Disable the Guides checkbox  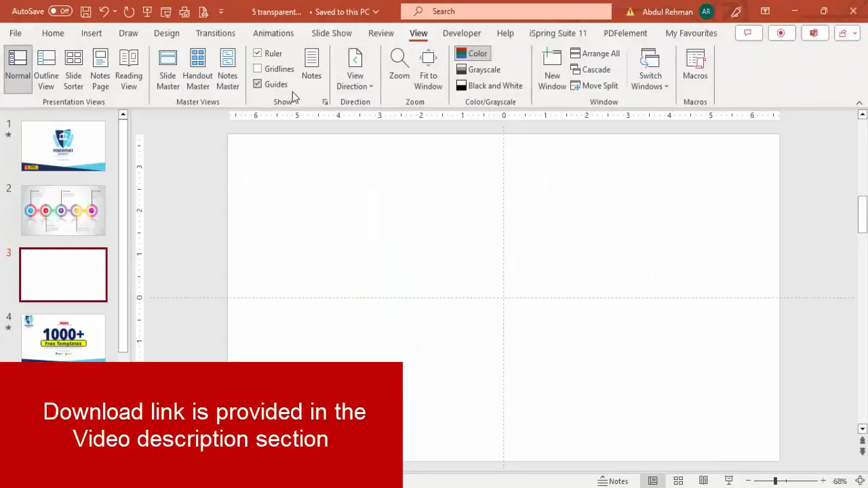(258, 84)
